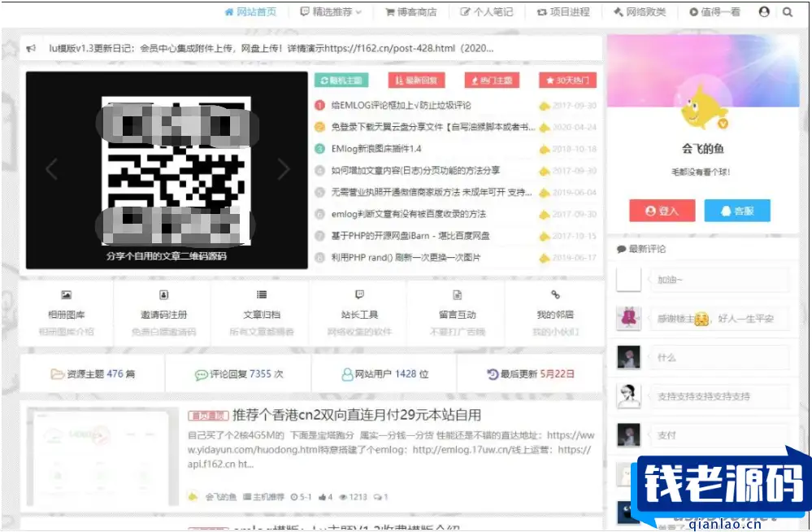Open 利用PHP rand()刷新一次更换一次图片 article
Viewport: 812px width, 532px height.
(x=406, y=258)
